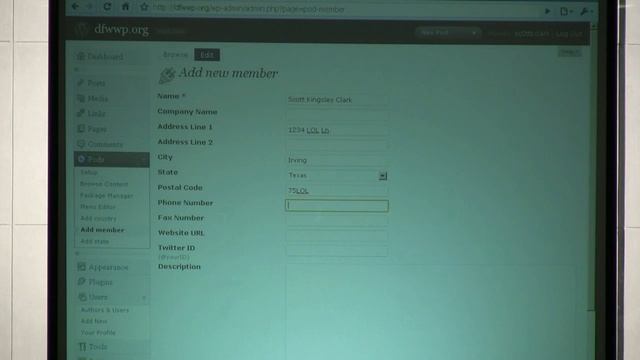Click the Appearance icon in sidebar
The image size is (640, 360).
(82, 267)
